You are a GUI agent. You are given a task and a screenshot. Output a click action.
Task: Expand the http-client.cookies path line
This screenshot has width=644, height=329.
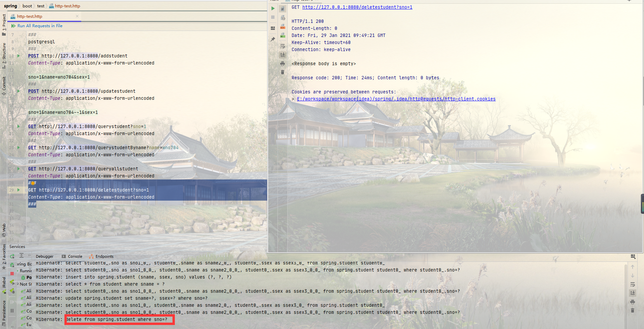[293, 99]
